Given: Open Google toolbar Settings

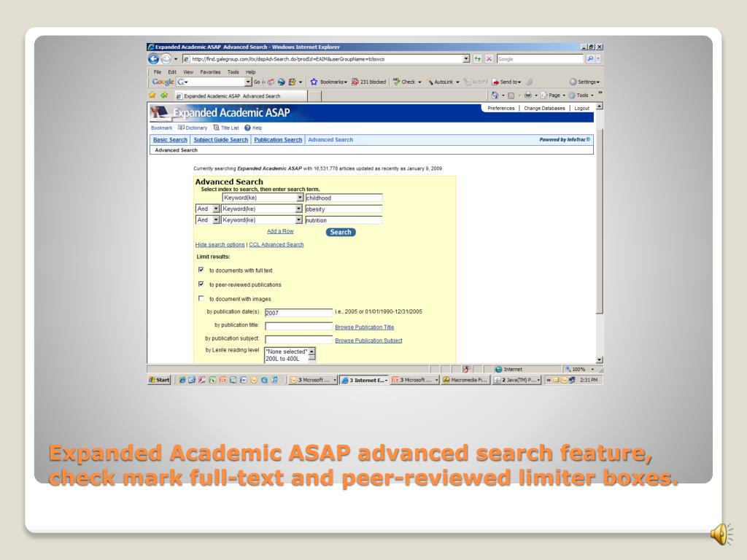Looking at the screenshot, I should pos(584,82).
